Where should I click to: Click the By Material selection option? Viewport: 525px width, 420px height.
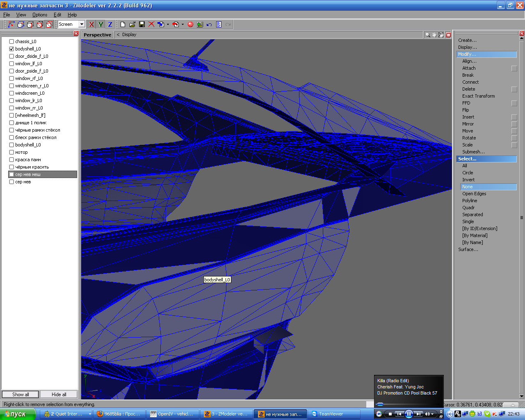pyautogui.click(x=475, y=235)
